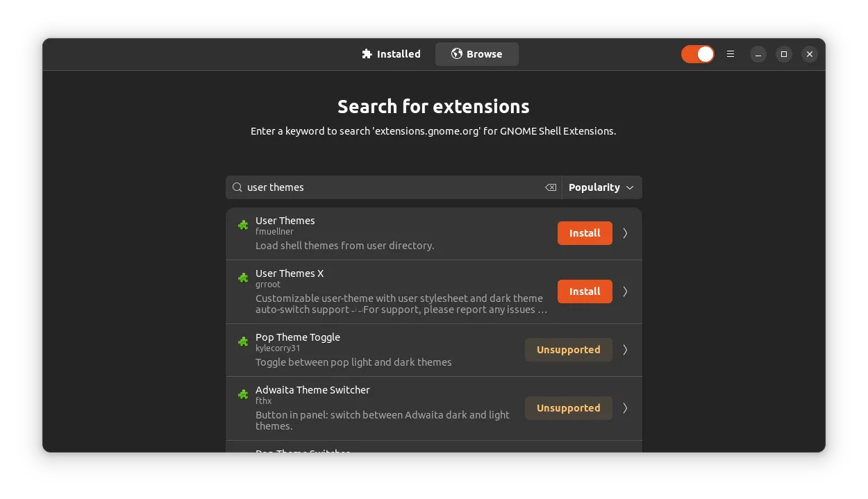Expand details for User Themes X extension
Viewport: 868px width, 499px height.
click(x=624, y=291)
